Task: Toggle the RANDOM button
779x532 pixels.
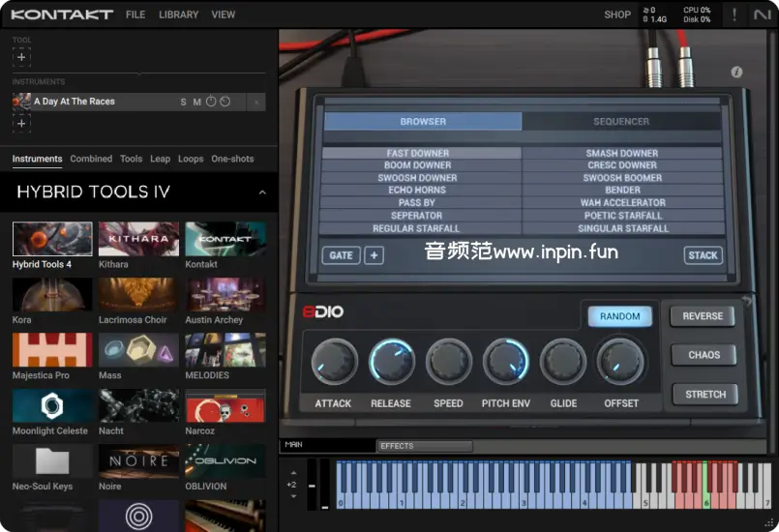Action: 619,316
